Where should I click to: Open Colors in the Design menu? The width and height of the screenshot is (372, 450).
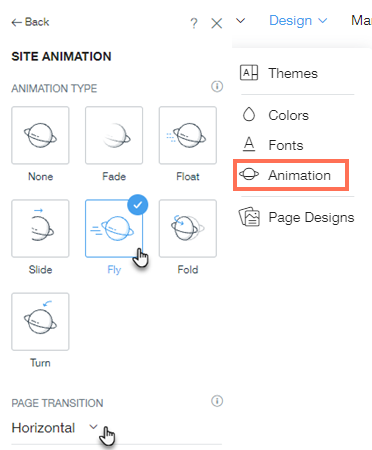pyautogui.click(x=275, y=115)
